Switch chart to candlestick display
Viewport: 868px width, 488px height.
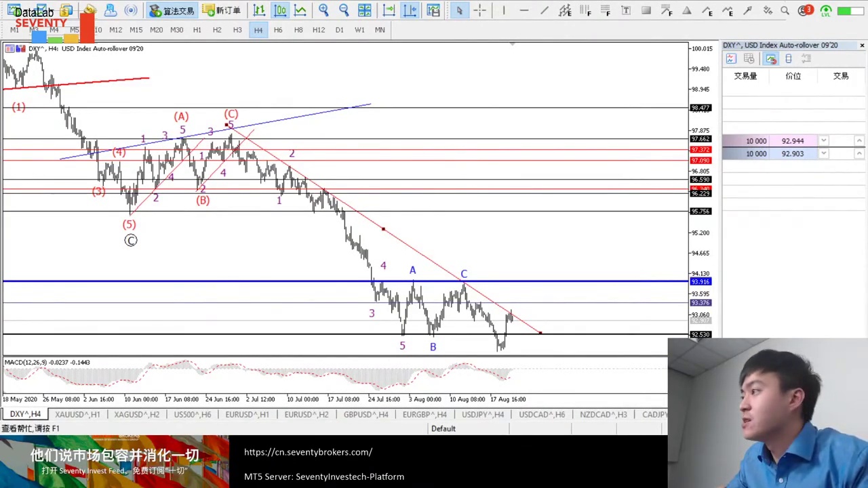coord(279,11)
